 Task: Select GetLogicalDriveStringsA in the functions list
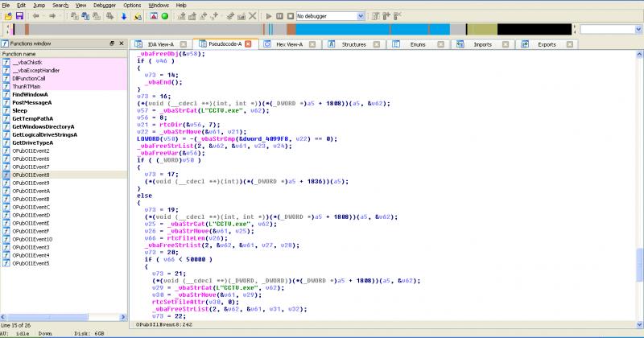[64, 134]
